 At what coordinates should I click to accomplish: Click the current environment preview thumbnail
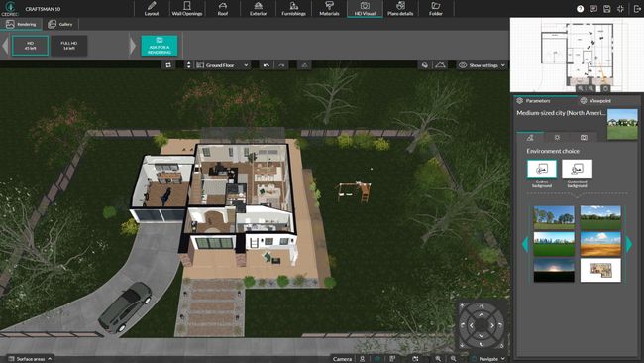[x=622, y=124]
